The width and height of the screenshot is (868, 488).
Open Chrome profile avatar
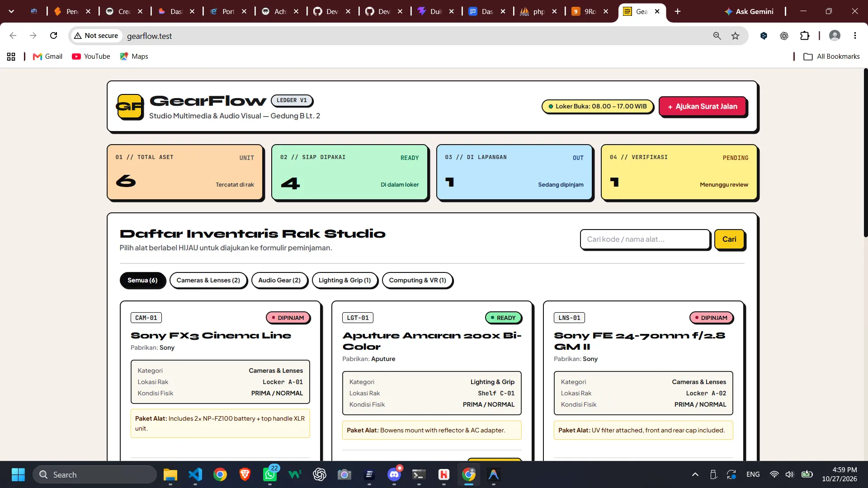835,36
